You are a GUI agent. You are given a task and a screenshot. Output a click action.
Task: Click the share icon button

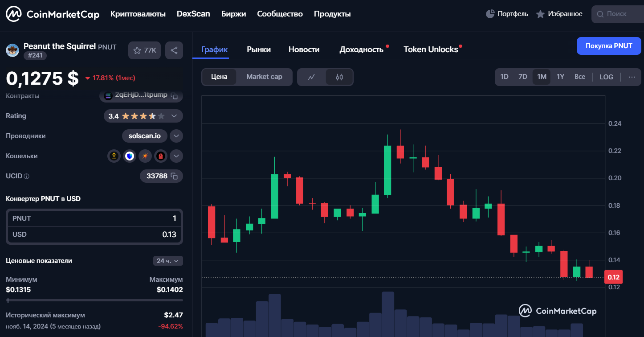click(174, 50)
